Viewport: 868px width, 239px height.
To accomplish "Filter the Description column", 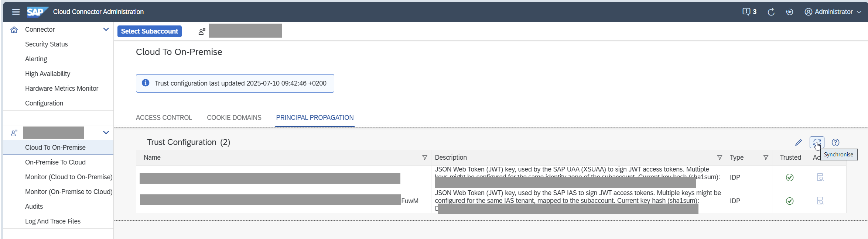I will click(720, 158).
